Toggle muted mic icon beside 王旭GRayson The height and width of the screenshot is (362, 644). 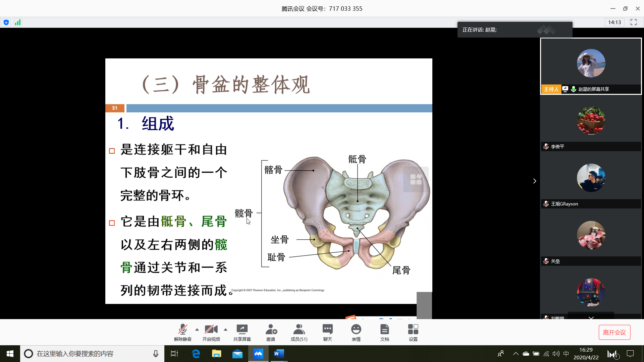(546, 204)
